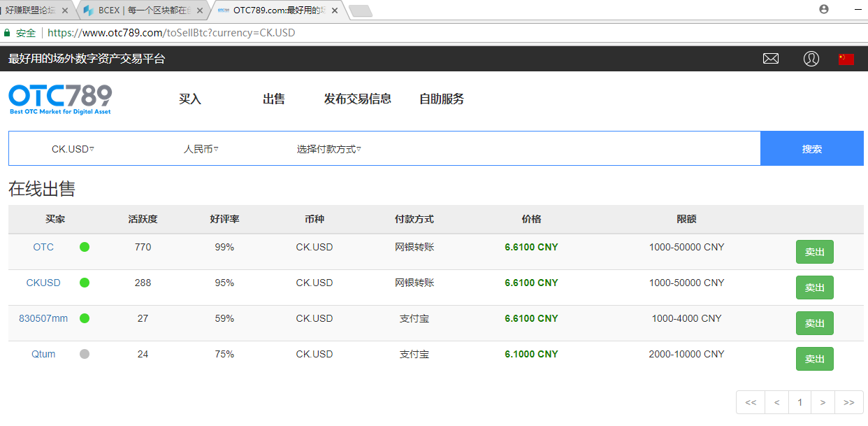Click the OTC789 logo
868x426 pixels.
click(60, 99)
